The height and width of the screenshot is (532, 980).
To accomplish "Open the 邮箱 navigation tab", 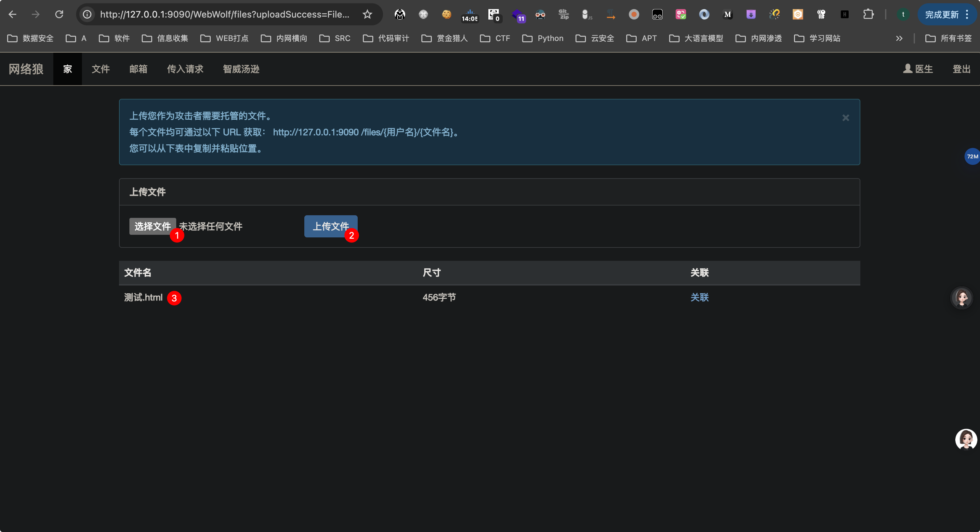I will (x=139, y=69).
